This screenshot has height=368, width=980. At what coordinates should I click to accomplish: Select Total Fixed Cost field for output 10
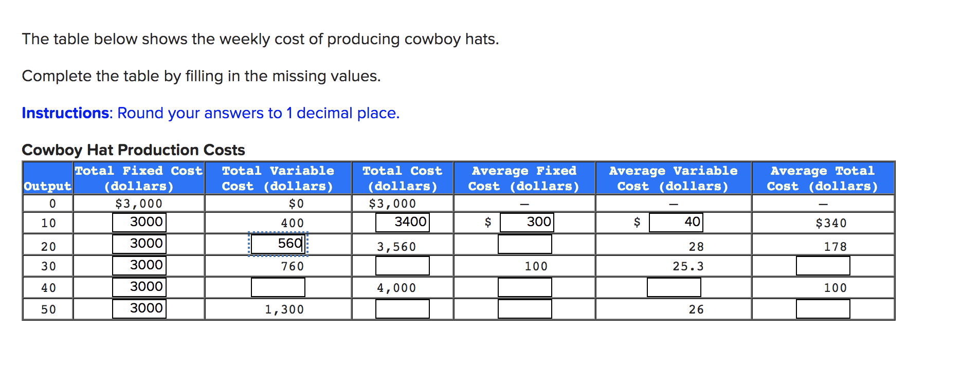pyautogui.click(x=139, y=223)
